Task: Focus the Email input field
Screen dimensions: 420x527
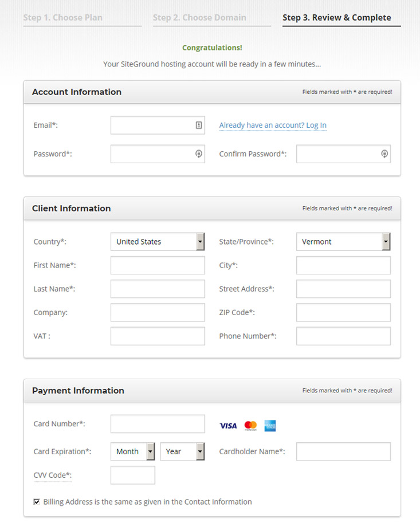Action: pos(158,125)
